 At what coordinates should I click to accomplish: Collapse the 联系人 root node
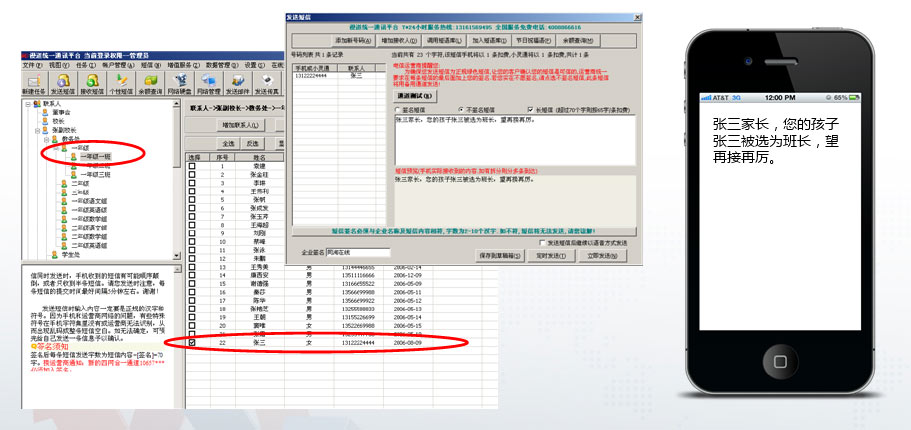(27, 103)
